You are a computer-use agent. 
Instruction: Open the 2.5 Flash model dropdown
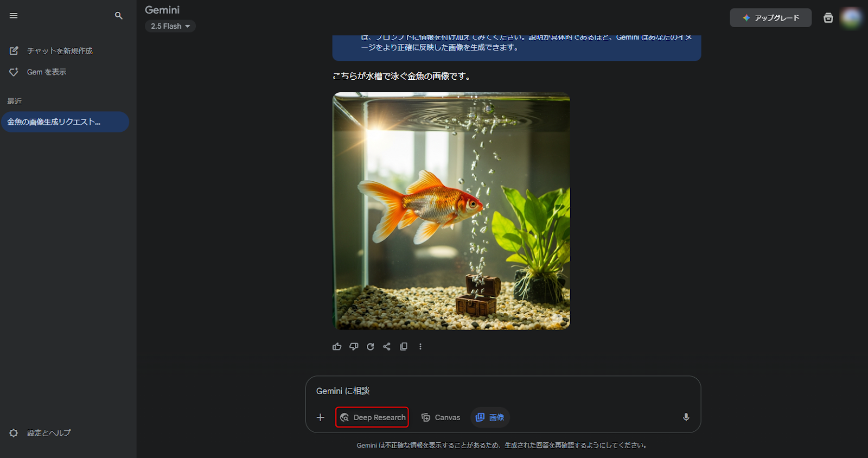coord(170,26)
